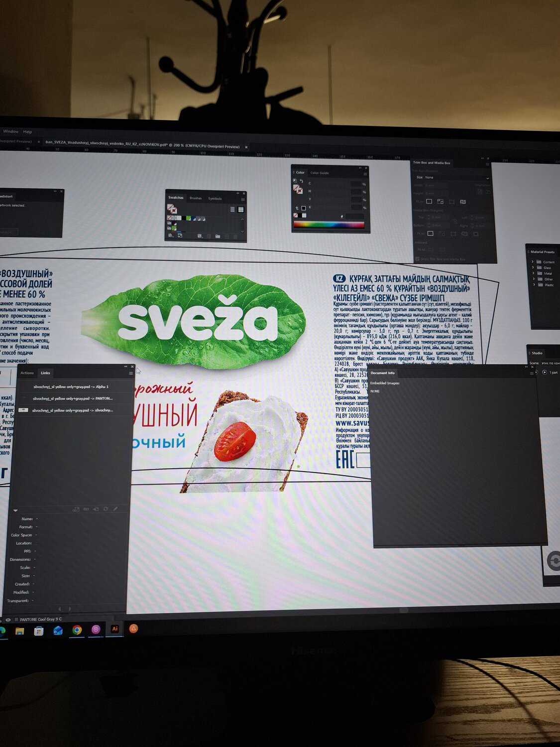
Task: Open File Explorer from the taskbar
Action: click(20, 630)
